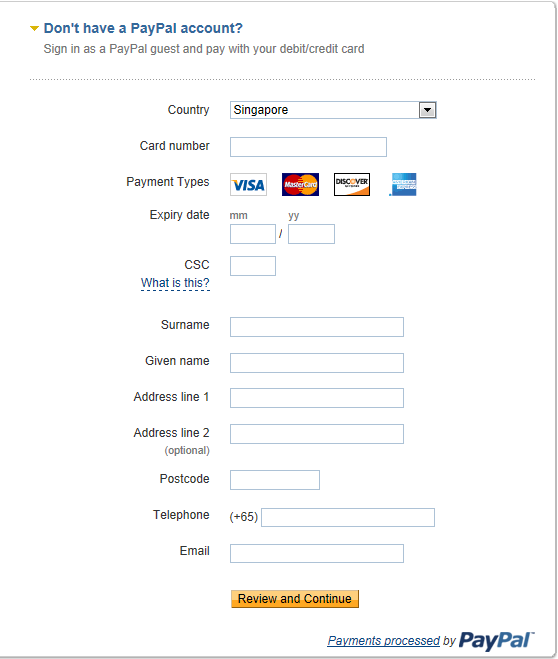Focus the Card number field
This screenshot has height=659, width=558.
click(x=308, y=147)
